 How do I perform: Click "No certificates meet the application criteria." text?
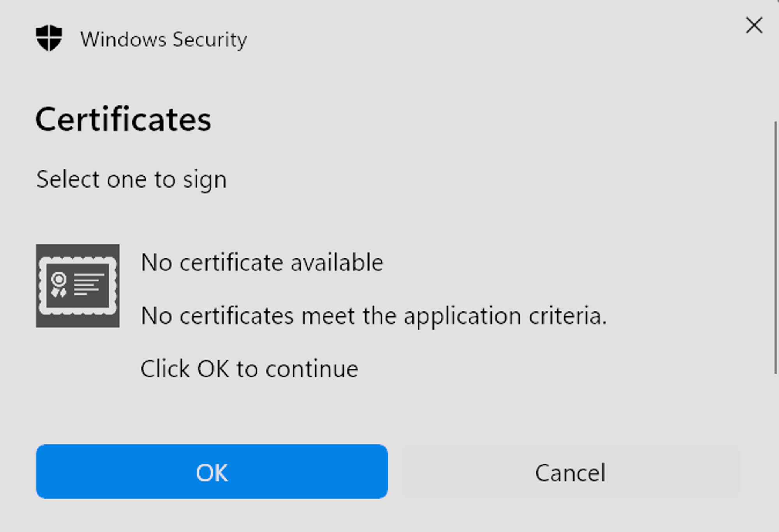[374, 316]
